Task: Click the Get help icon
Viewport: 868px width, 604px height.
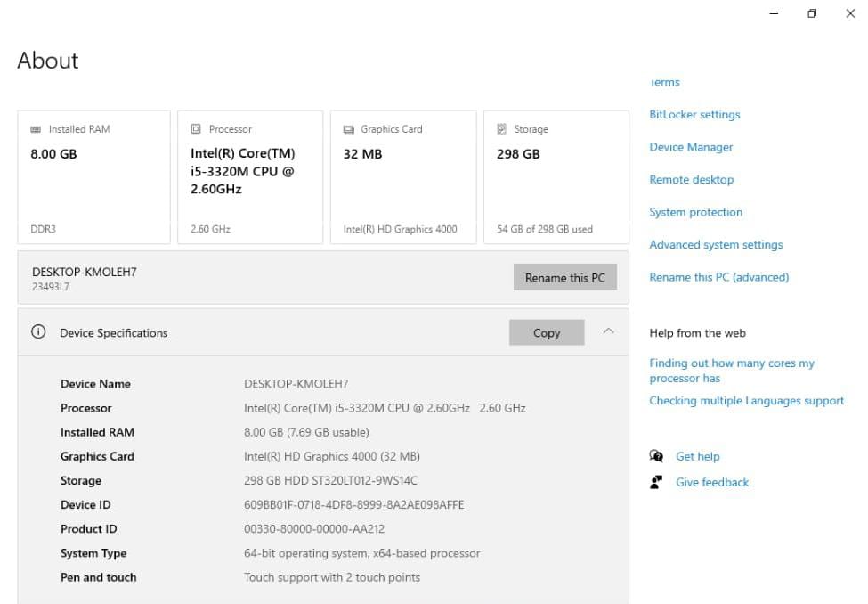Action: (x=657, y=456)
